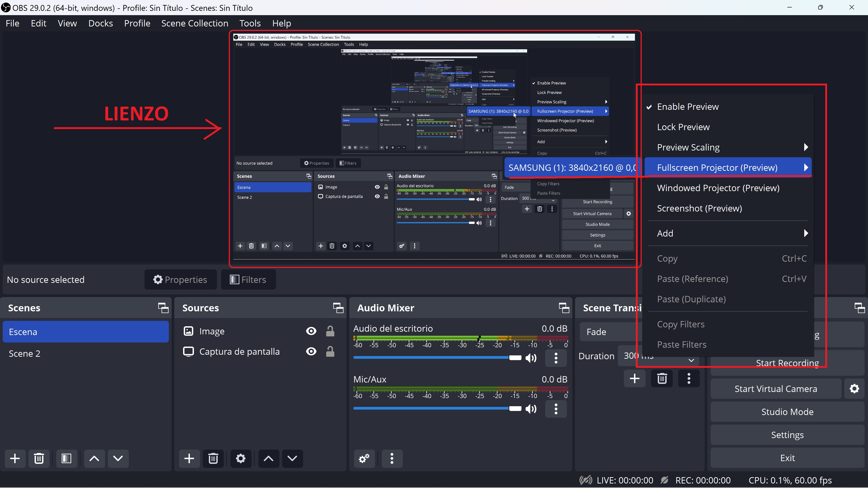Expand Add sources submenu arrow
The width and height of the screenshot is (868, 488).
click(x=806, y=233)
